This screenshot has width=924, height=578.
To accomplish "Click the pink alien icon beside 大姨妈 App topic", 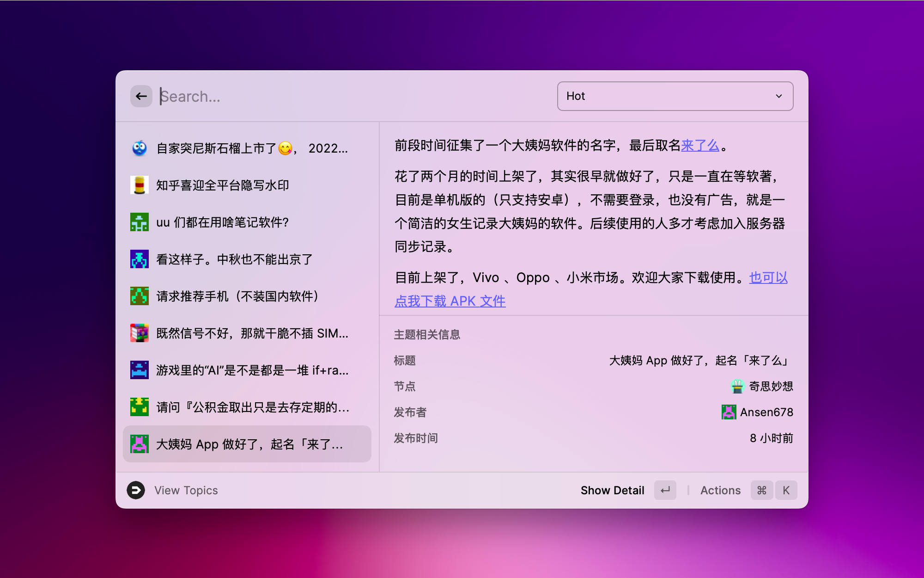I will (139, 444).
